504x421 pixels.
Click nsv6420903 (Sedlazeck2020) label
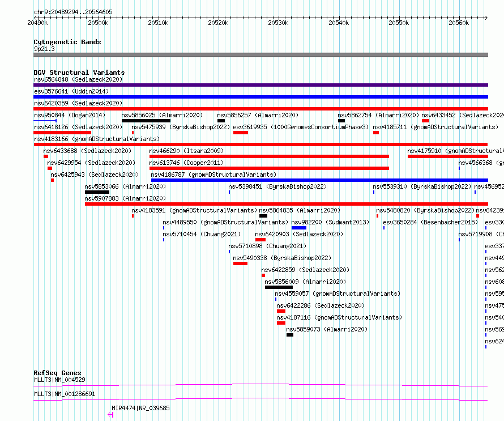(x=299, y=234)
